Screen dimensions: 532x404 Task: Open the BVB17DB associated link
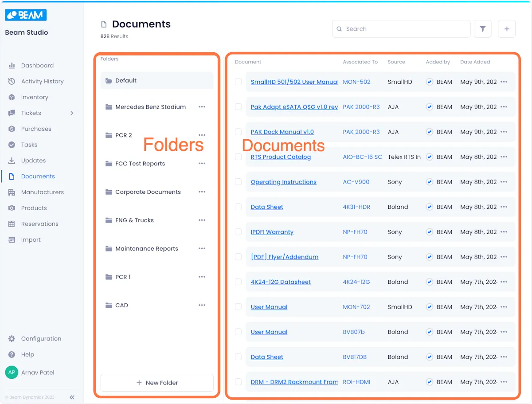point(355,357)
